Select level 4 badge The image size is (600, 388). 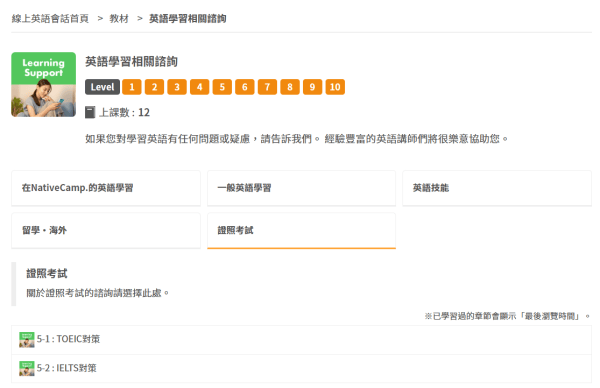coord(200,87)
